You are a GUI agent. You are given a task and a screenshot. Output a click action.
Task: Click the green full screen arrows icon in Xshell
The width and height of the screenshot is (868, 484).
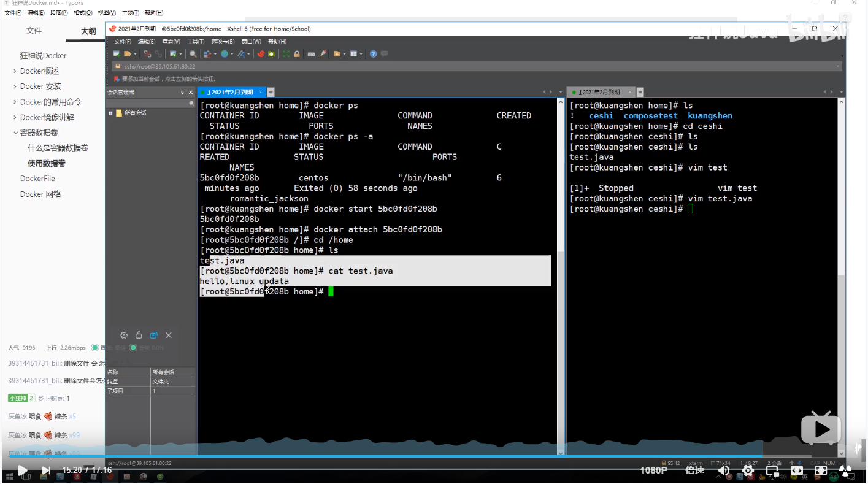coord(286,54)
